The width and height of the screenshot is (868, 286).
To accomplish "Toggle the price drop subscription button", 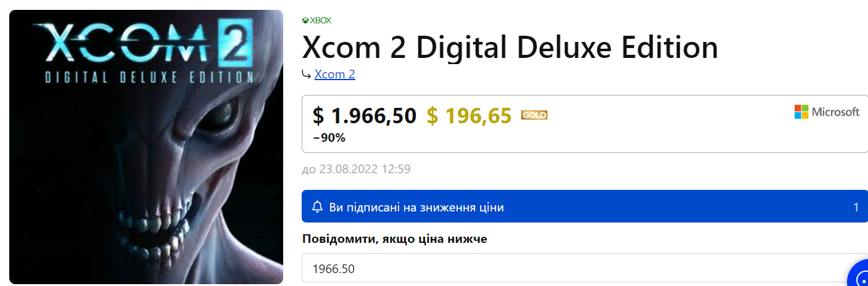I will coord(580,207).
